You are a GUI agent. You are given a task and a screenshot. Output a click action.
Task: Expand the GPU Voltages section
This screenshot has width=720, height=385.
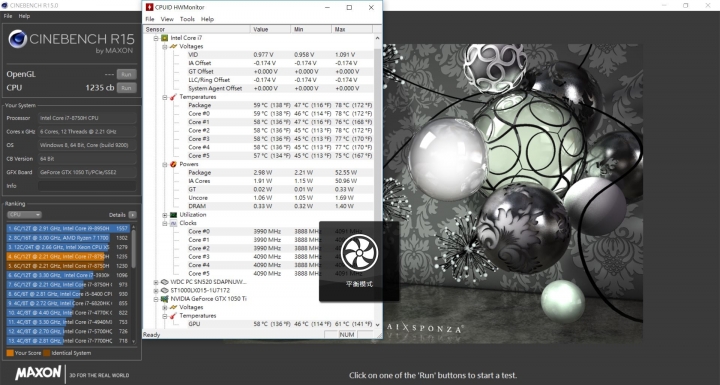point(165,307)
